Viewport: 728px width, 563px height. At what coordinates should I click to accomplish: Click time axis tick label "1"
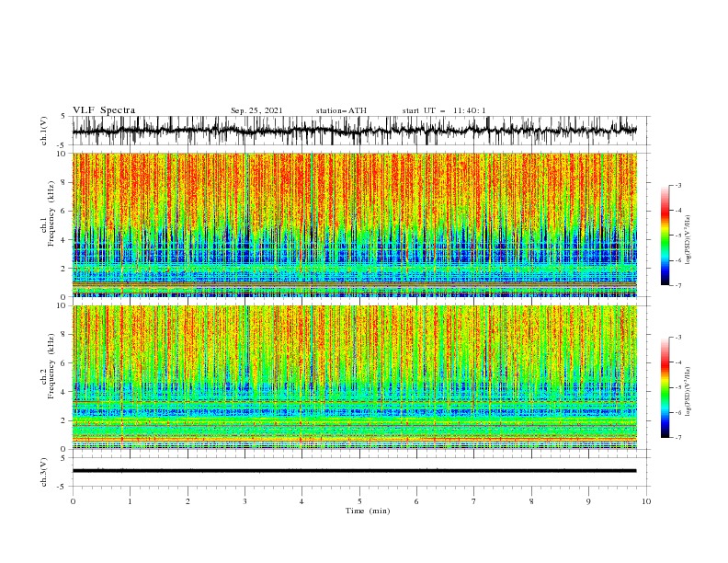(131, 501)
